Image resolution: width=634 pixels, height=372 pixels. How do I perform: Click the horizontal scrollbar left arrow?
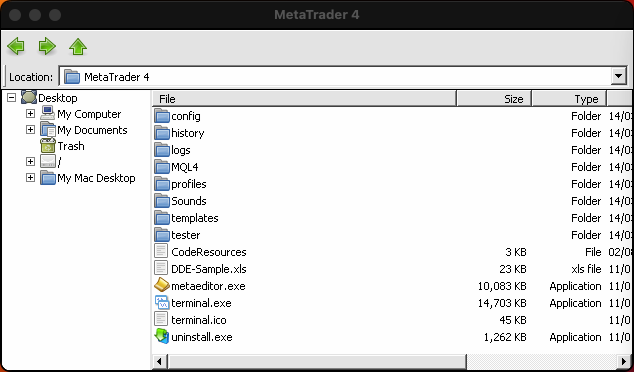click(159, 361)
